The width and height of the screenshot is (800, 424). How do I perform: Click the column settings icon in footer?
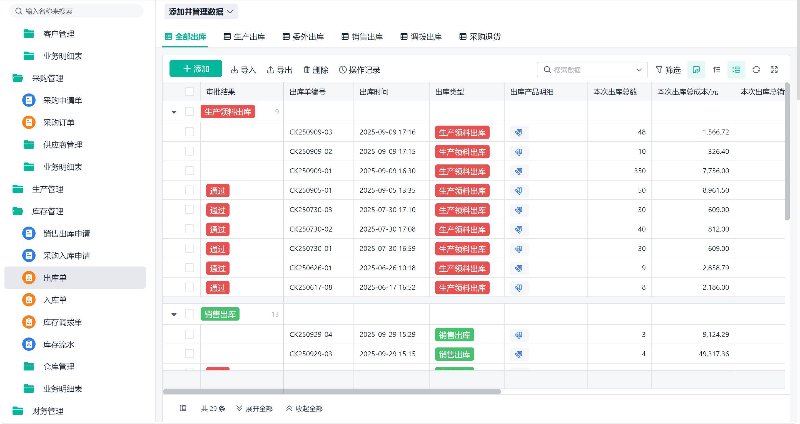click(183, 408)
